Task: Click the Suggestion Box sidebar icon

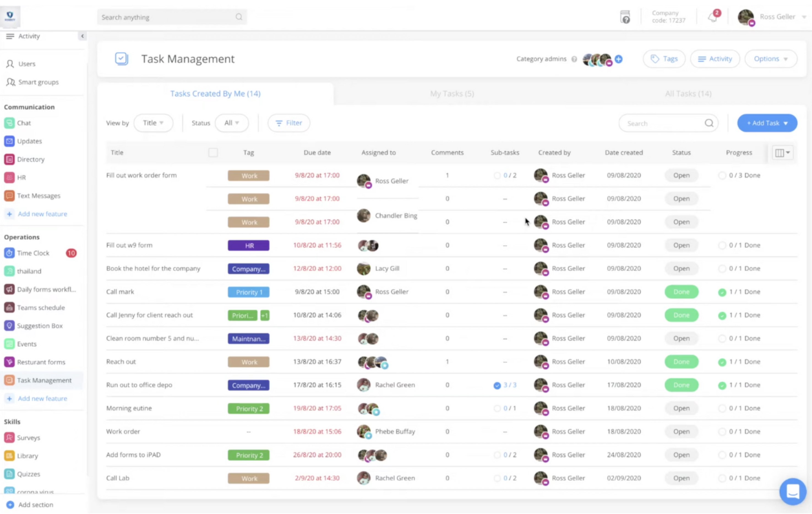Action: (x=9, y=326)
